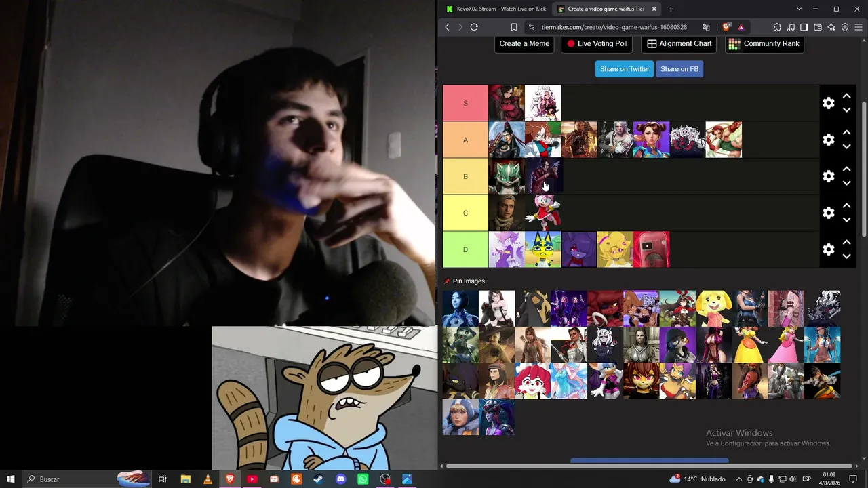Open site information icon beside the URL
This screenshot has height=488, width=868.
[x=531, y=27]
